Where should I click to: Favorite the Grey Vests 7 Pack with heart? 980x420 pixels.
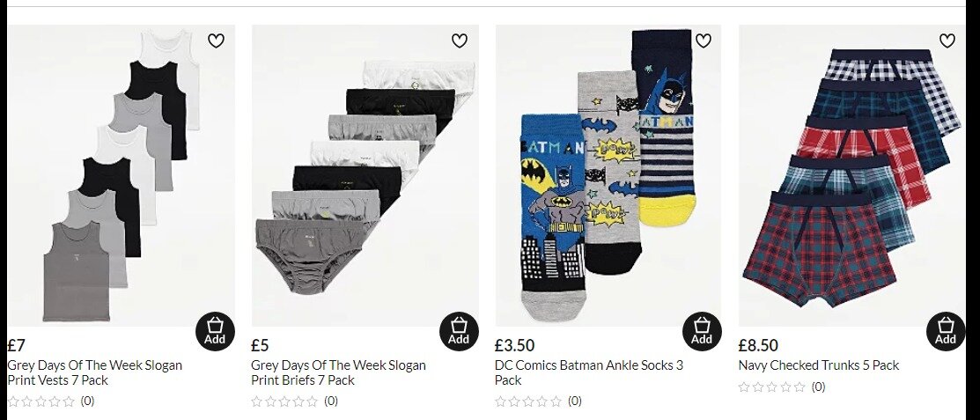click(216, 41)
